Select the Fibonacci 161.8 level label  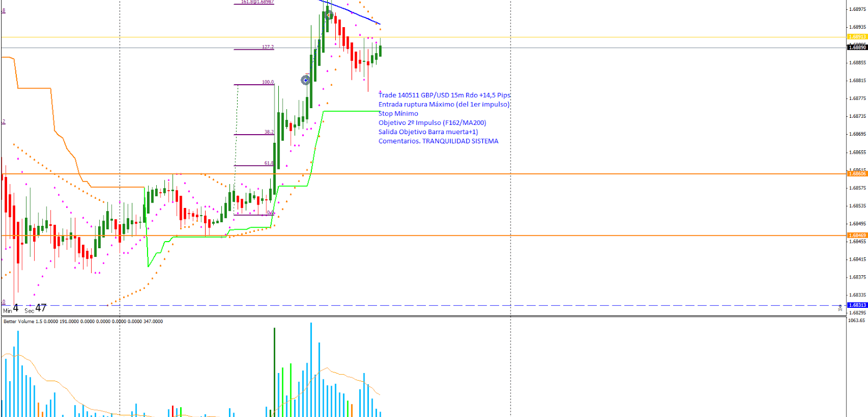pos(257,2)
